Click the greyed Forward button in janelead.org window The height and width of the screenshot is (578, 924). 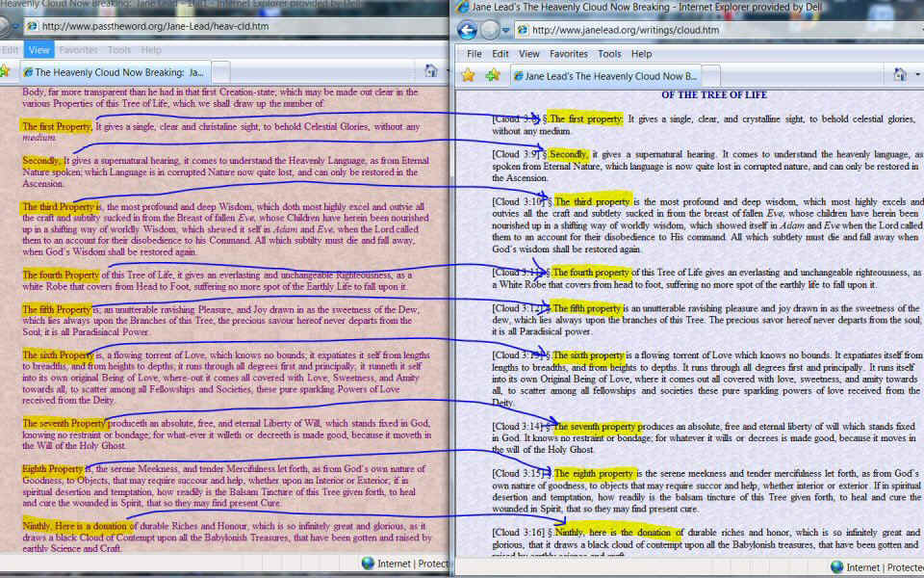(490, 30)
